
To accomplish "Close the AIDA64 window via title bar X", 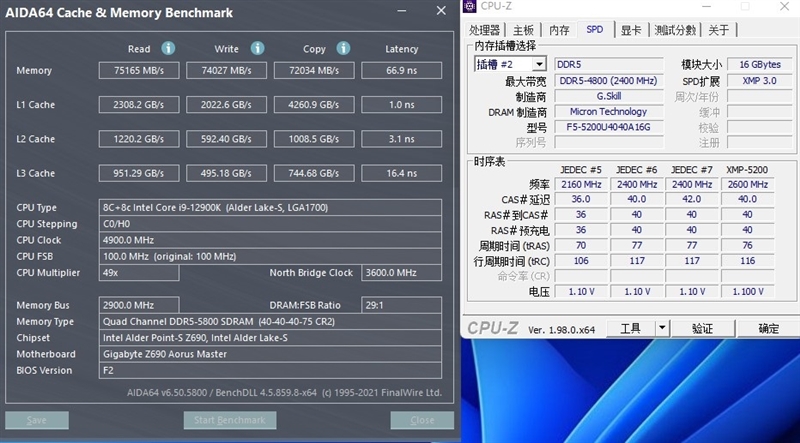I will (441, 11).
